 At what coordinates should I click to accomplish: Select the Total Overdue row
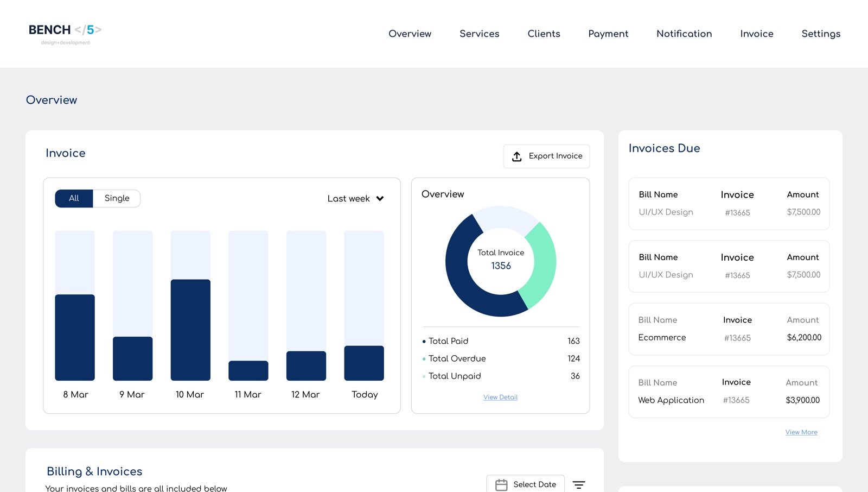(501, 358)
